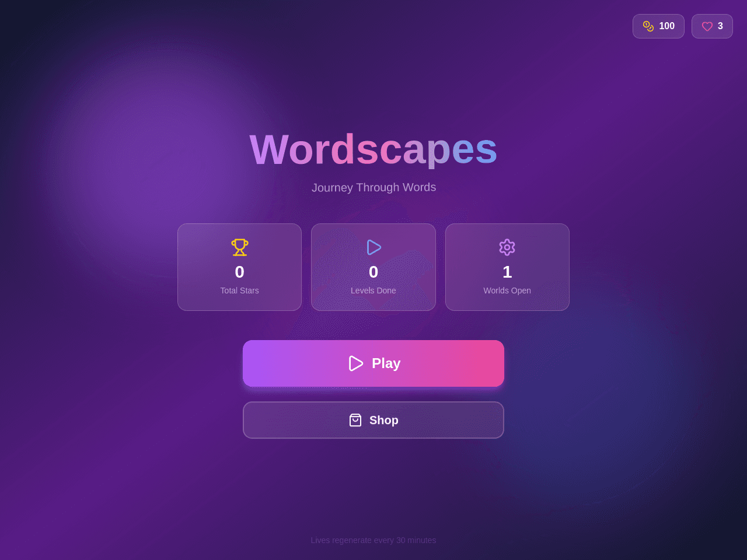Click the heart lives icon
747x560 pixels.
(x=707, y=26)
